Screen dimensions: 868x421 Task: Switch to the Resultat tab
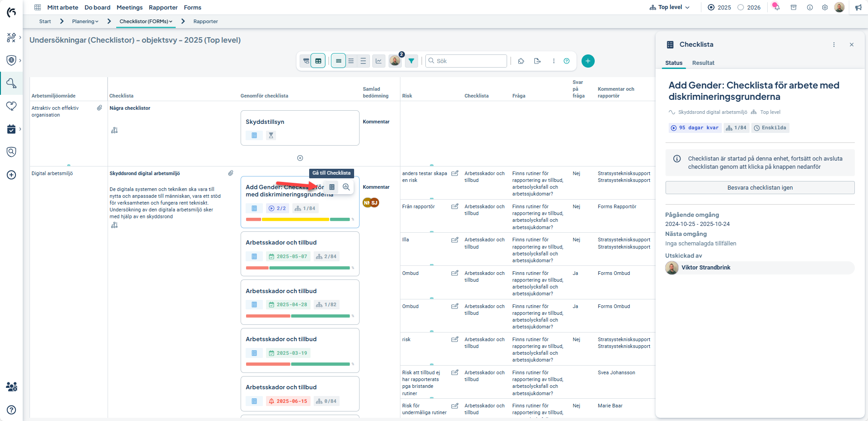pyautogui.click(x=703, y=63)
